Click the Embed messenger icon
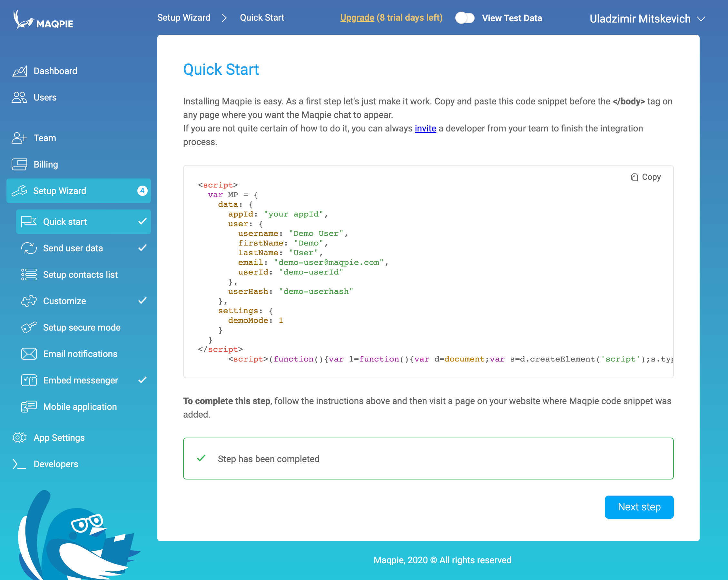The height and width of the screenshot is (580, 728). click(x=29, y=380)
